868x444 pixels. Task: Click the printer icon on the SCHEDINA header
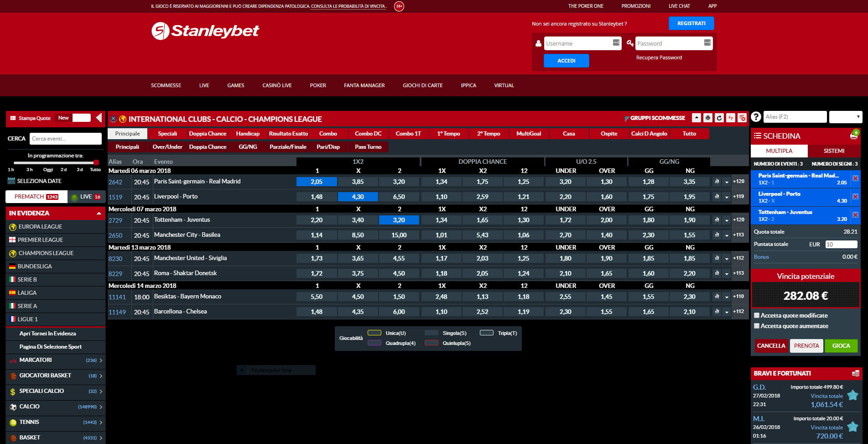click(854, 137)
